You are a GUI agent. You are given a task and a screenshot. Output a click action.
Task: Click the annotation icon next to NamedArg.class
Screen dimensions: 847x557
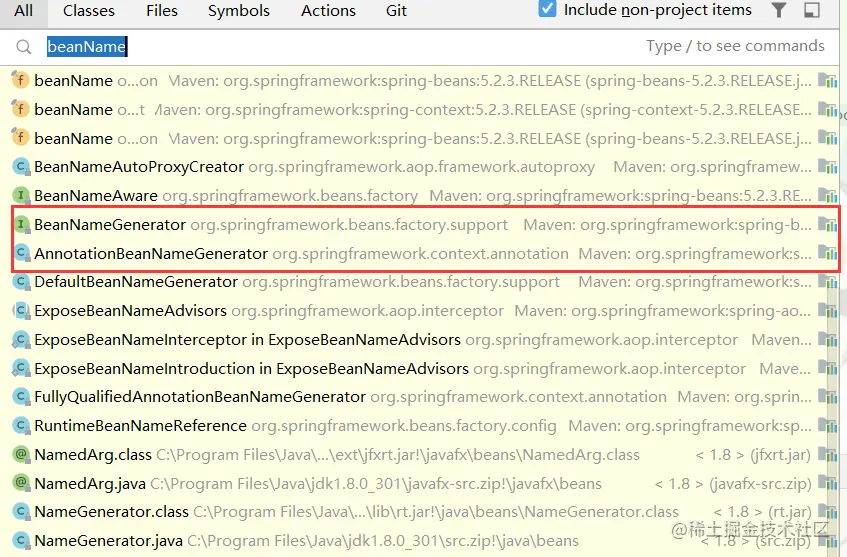(x=21, y=455)
